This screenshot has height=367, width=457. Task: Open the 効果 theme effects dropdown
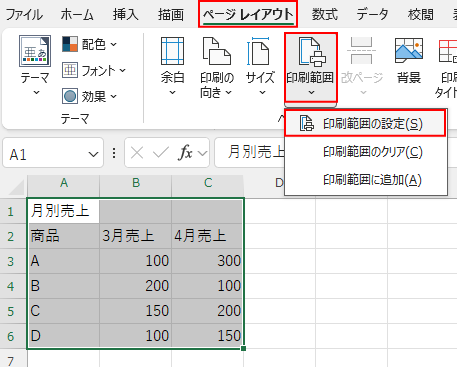pyautogui.click(x=89, y=96)
